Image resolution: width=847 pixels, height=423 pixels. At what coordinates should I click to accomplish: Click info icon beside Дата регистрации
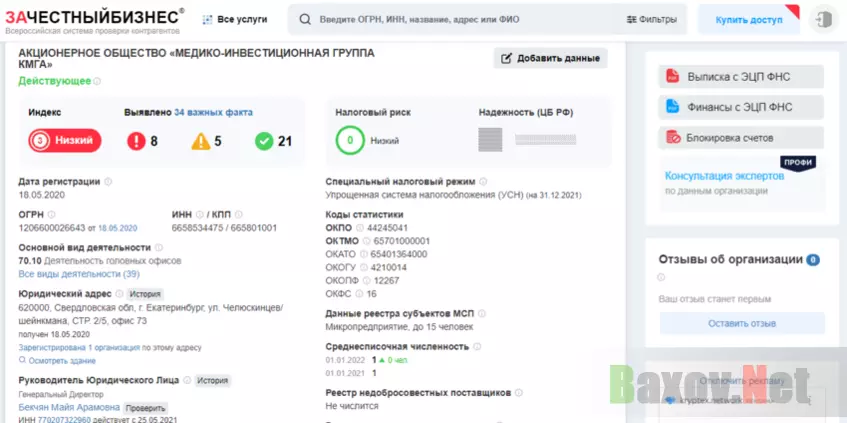point(107,182)
